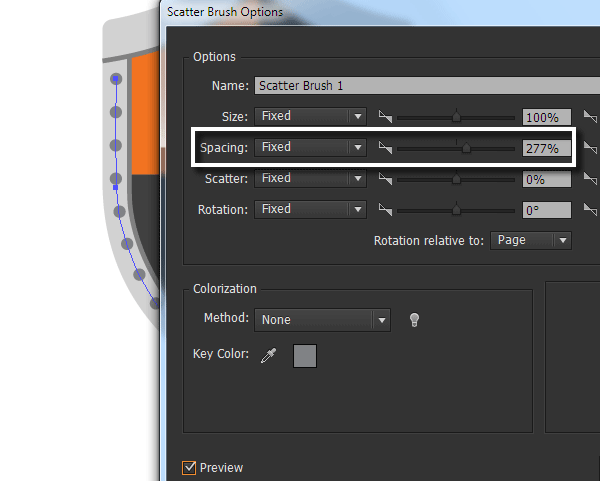The width and height of the screenshot is (600, 481).
Task: Flip the left Rotation slider icon
Action: [x=385, y=209]
